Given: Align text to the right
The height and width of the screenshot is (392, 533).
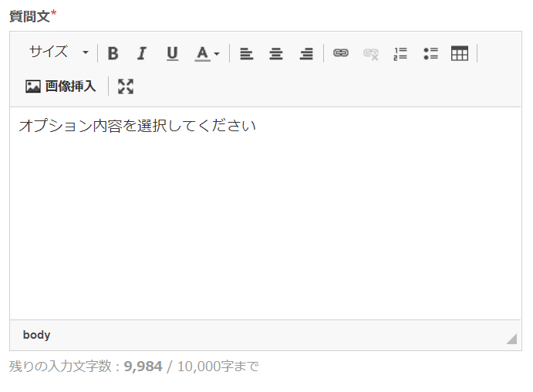Looking at the screenshot, I should (306, 53).
